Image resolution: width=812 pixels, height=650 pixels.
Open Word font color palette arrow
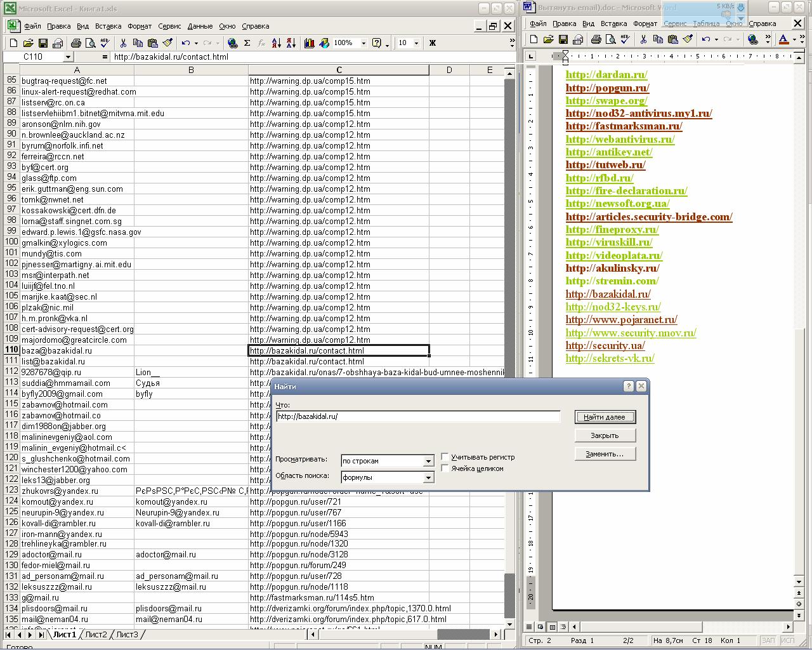pyautogui.click(x=794, y=39)
